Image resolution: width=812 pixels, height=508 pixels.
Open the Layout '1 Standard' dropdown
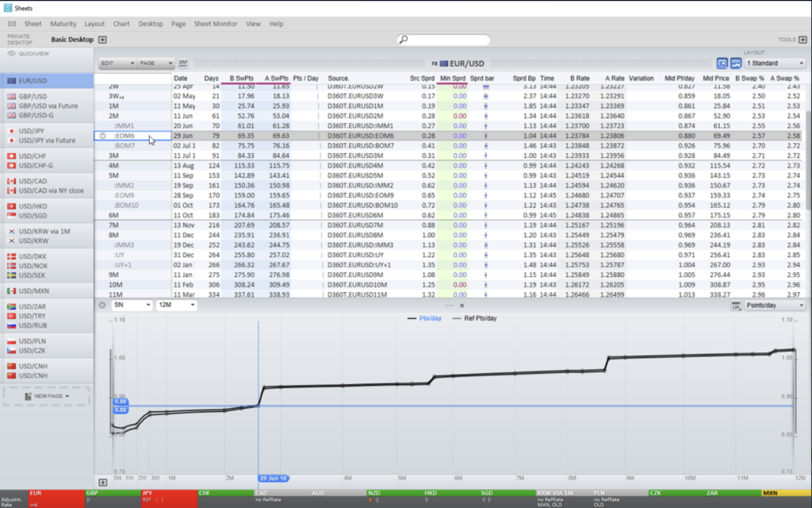(x=775, y=63)
